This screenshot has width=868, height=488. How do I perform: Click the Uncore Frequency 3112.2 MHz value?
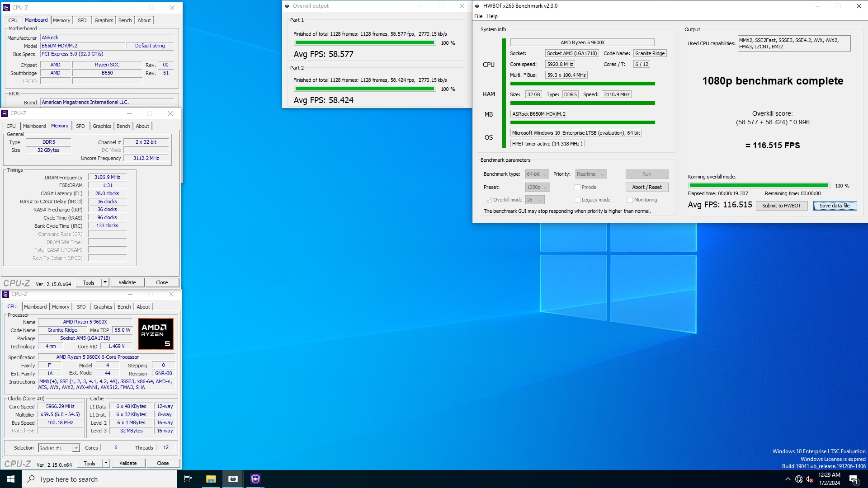(x=146, y=159)
